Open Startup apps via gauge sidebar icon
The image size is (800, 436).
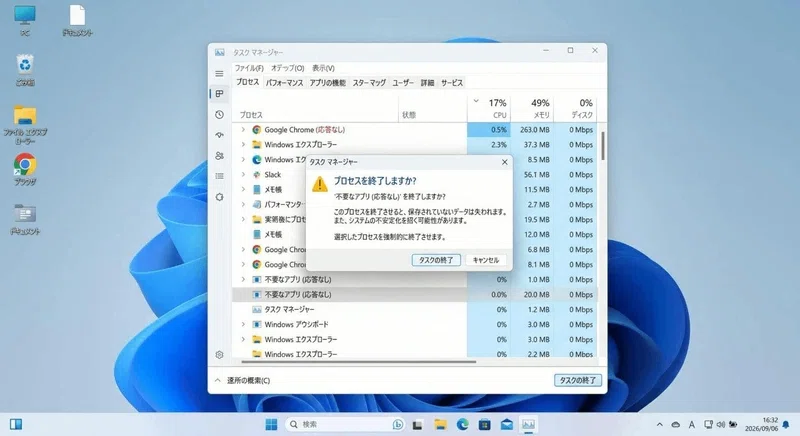(x=219, y=135)
